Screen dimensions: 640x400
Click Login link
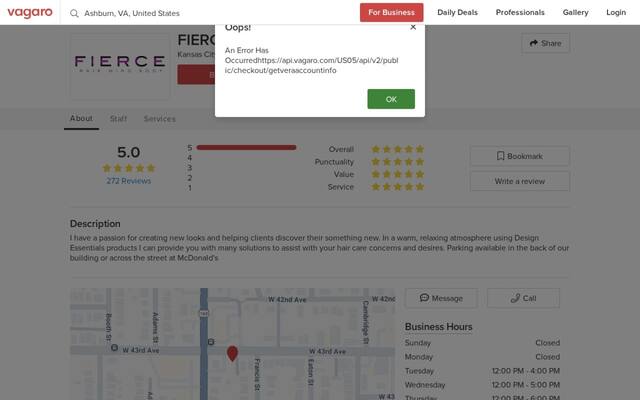[x=616, y=13]
